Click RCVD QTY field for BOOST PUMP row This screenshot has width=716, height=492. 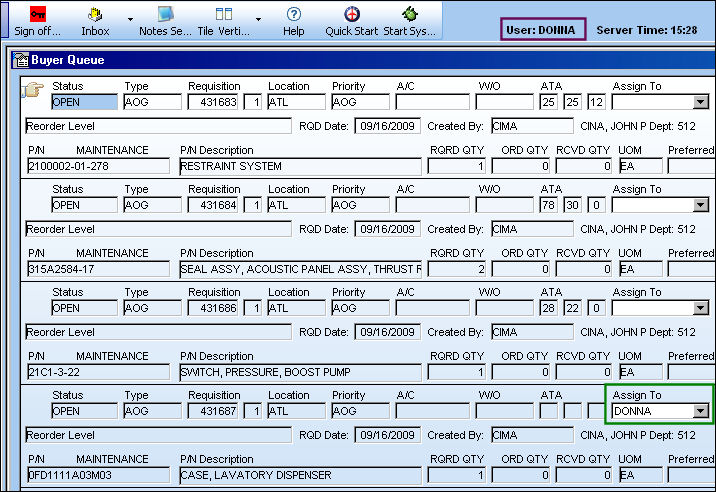pos(584,372)
